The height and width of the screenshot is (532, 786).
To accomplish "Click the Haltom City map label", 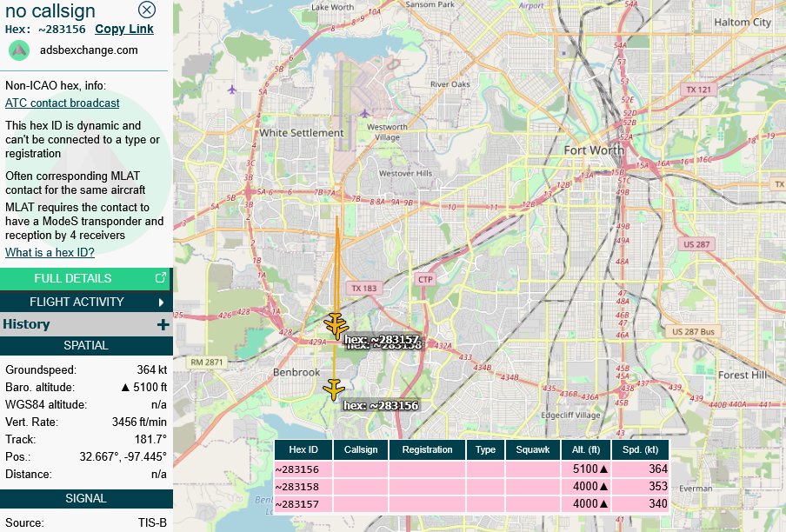I will tap(743, 22).
